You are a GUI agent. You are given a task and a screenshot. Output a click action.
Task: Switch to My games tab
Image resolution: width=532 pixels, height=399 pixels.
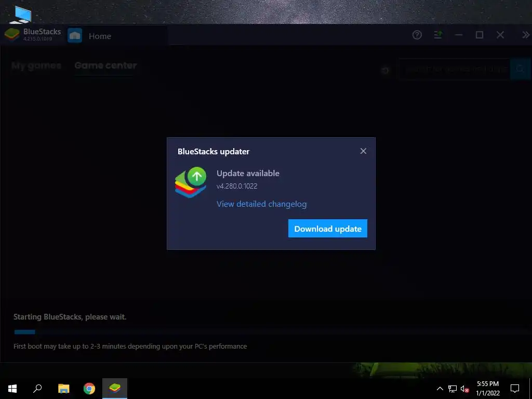point(36,65)
